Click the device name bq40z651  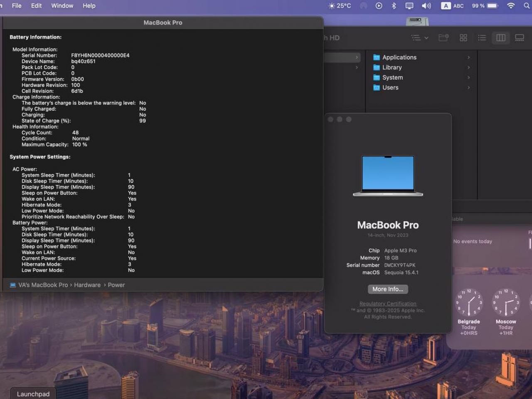point(83,62)
